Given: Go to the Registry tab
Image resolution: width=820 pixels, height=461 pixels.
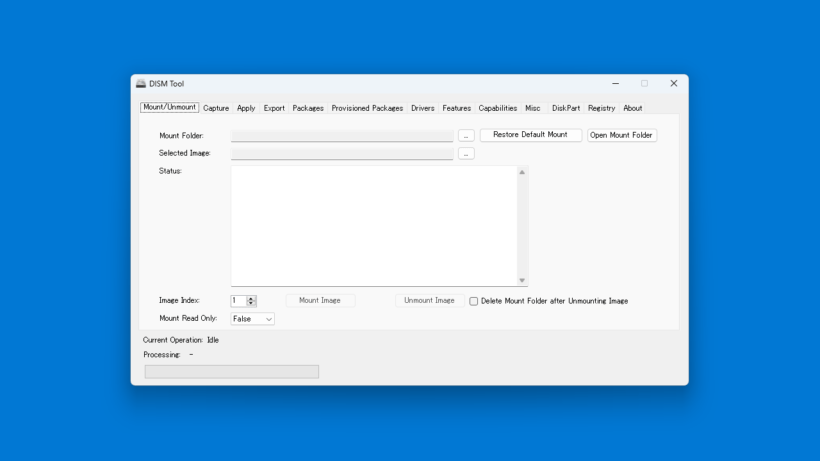Looking at the screenshot, I should (601, 108).
